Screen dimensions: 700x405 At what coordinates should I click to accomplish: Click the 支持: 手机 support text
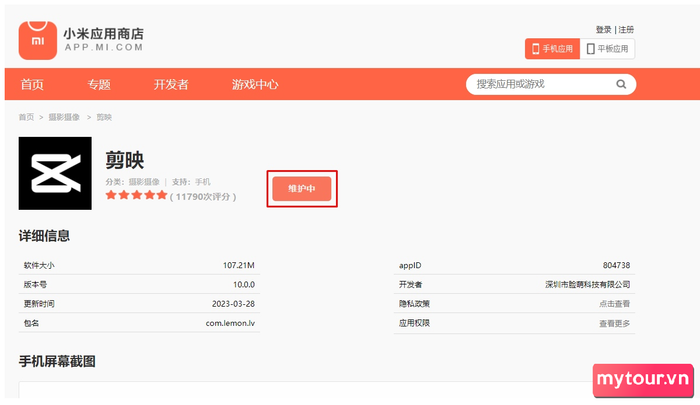pos(191,182)
